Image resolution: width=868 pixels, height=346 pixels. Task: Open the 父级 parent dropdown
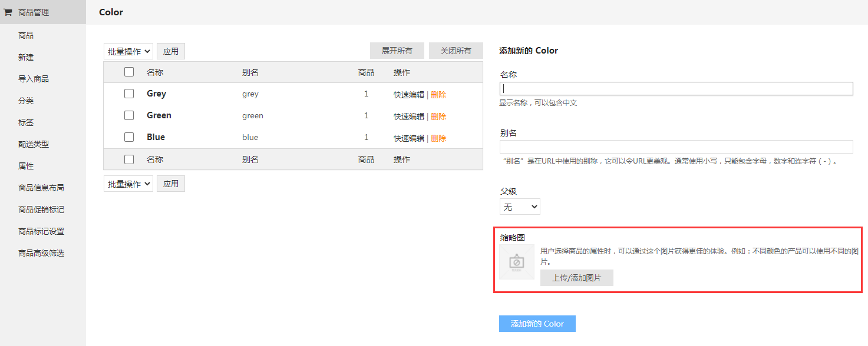pyautogui.click(x=520, y=207)
